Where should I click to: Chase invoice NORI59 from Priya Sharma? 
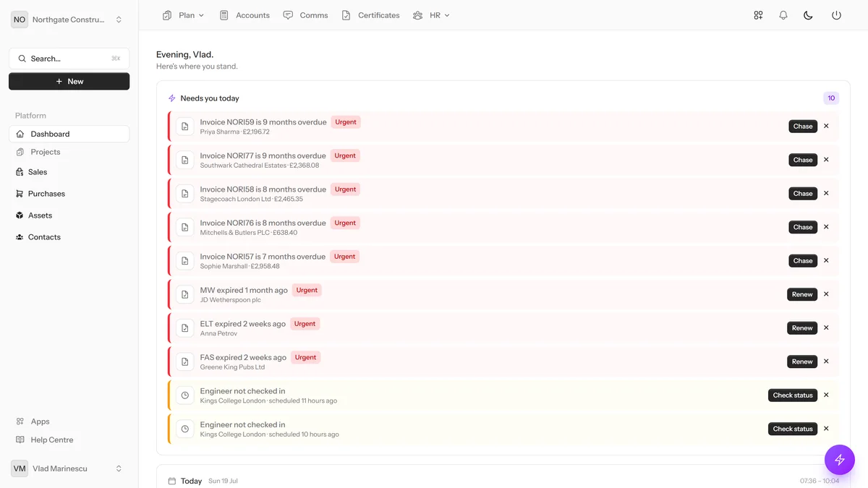(803, 126)
